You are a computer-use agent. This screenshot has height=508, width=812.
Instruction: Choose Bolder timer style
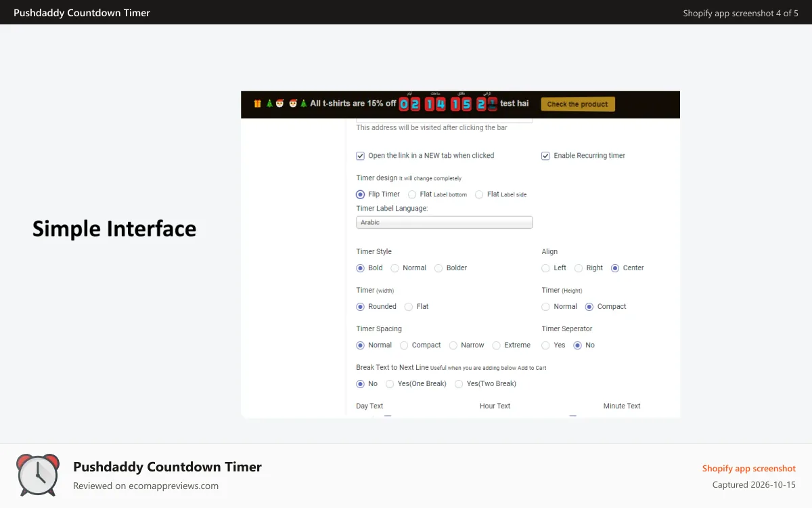[438, 268]
